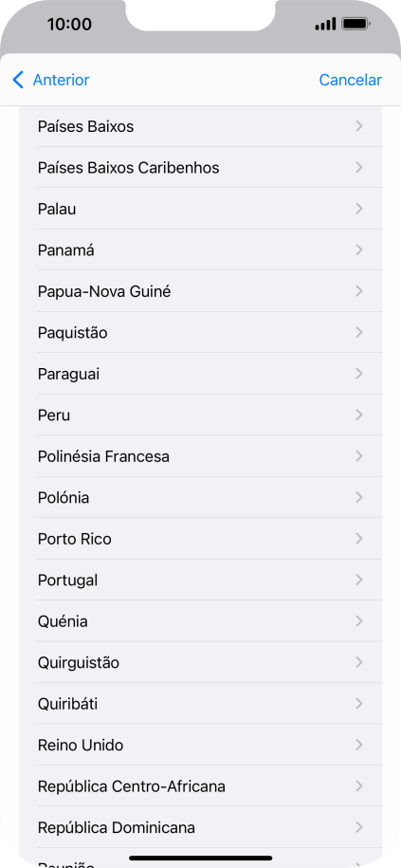Image resolution: width=401 pixels, height=868 pixels.
Task: Open the Países Baixos entry
Action: pyautogui.click(x=200, y=126)
